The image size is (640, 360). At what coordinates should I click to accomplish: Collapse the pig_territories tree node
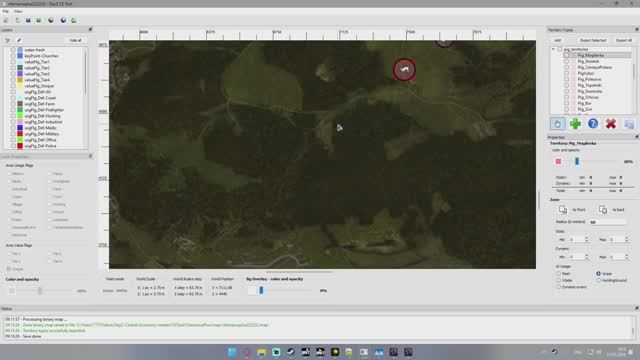(x=553, y=49)
